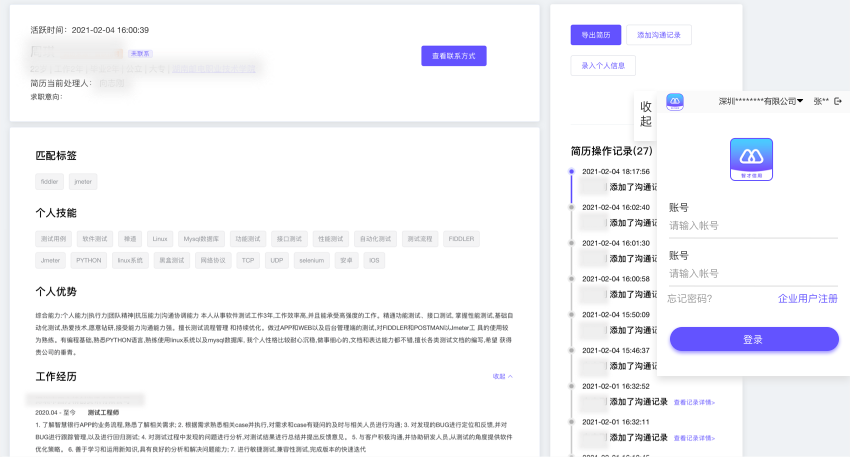This screenshot has height=457, width=850.
Task: Select the PYTHON skill tag
Action: point(87,260)
